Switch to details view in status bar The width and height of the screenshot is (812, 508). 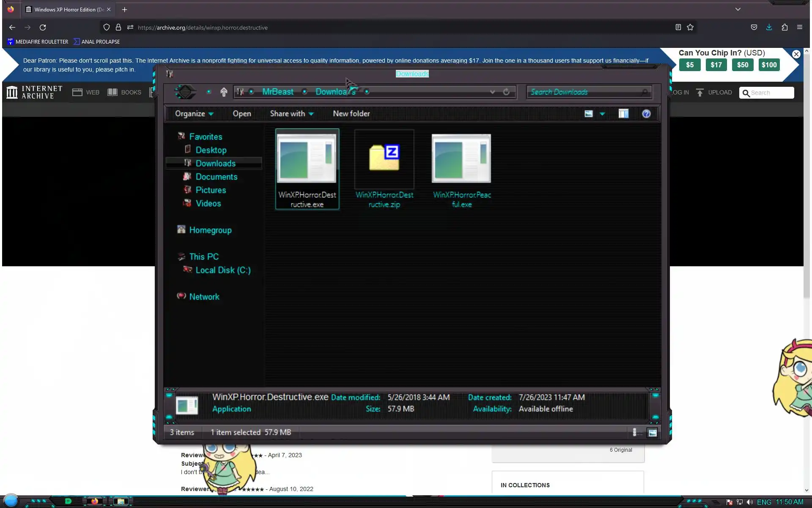point(635,432)
